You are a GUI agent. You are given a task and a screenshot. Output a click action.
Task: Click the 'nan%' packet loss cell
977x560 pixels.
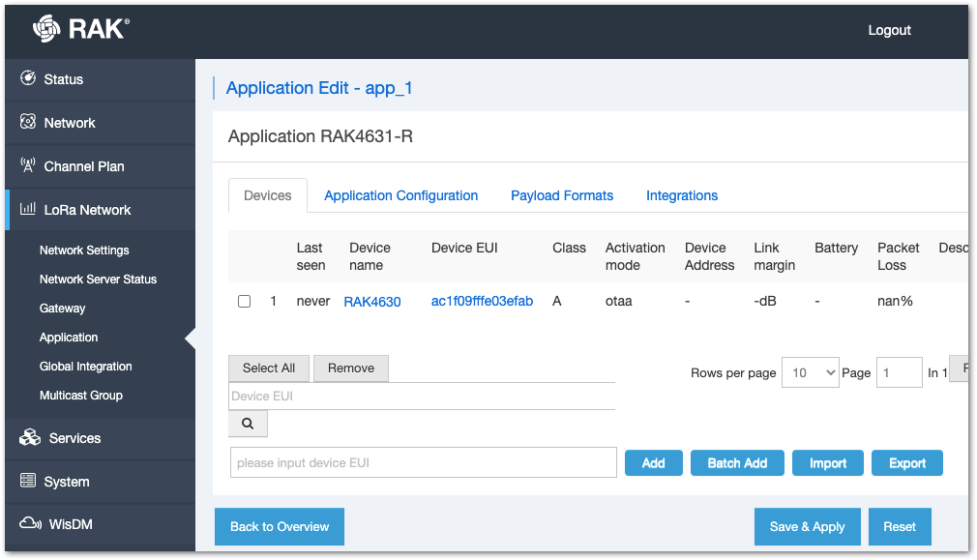pos(895,301)
